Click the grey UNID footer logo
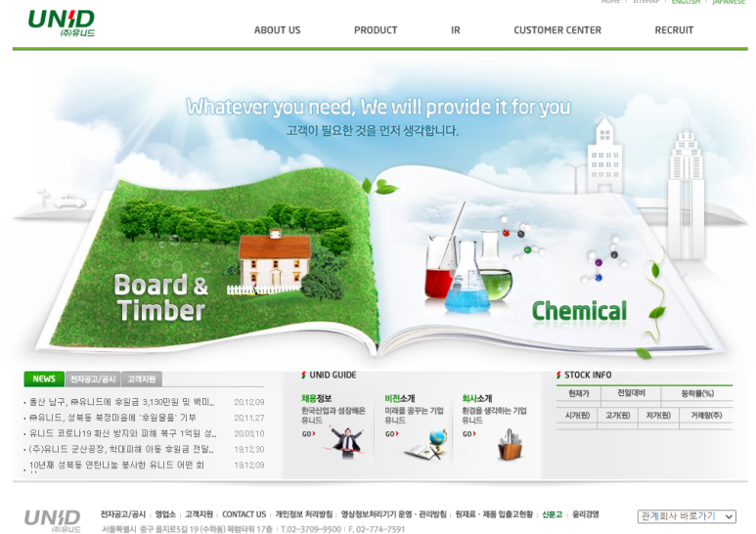Screen dimensions: 756x534 click(x=52, y=521)
